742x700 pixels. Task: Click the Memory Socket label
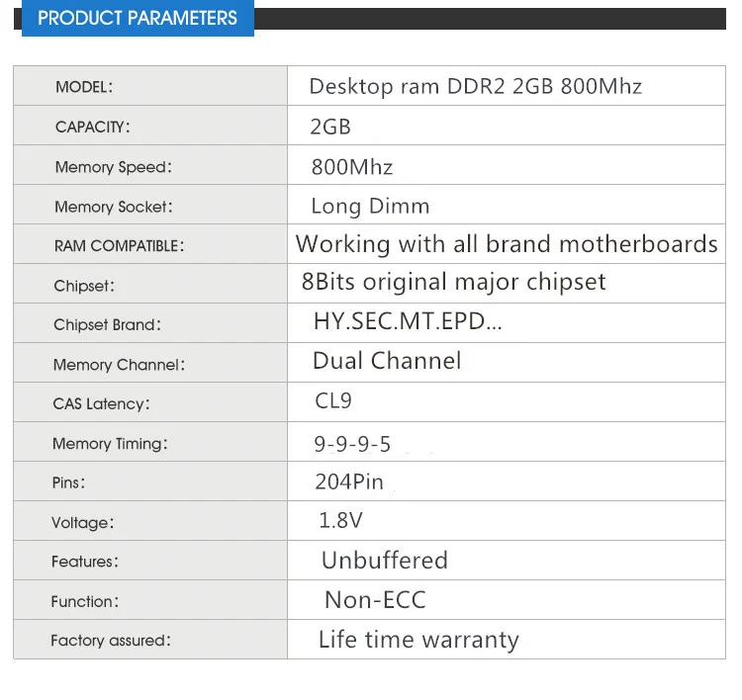pos(113,207)
